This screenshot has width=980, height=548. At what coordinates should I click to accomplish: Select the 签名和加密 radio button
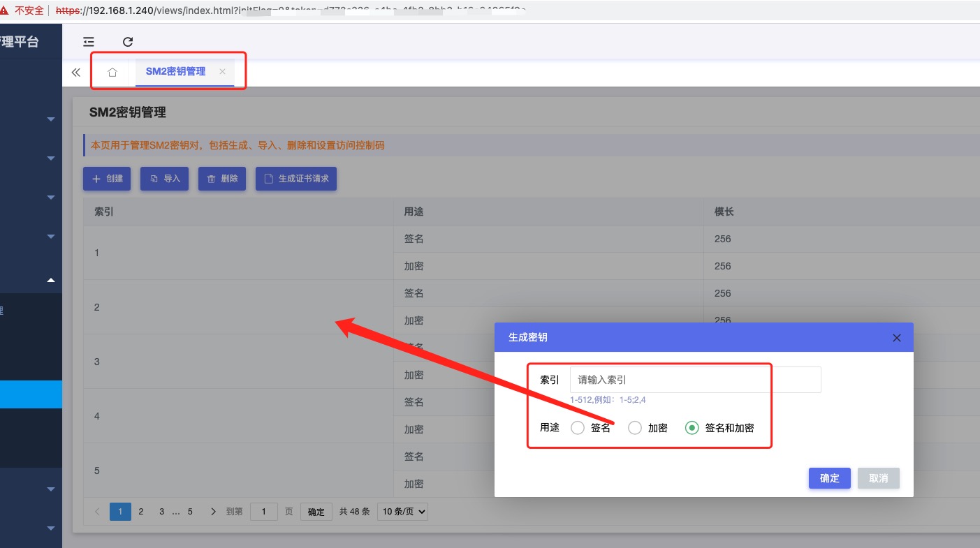[x=692, y=428]
